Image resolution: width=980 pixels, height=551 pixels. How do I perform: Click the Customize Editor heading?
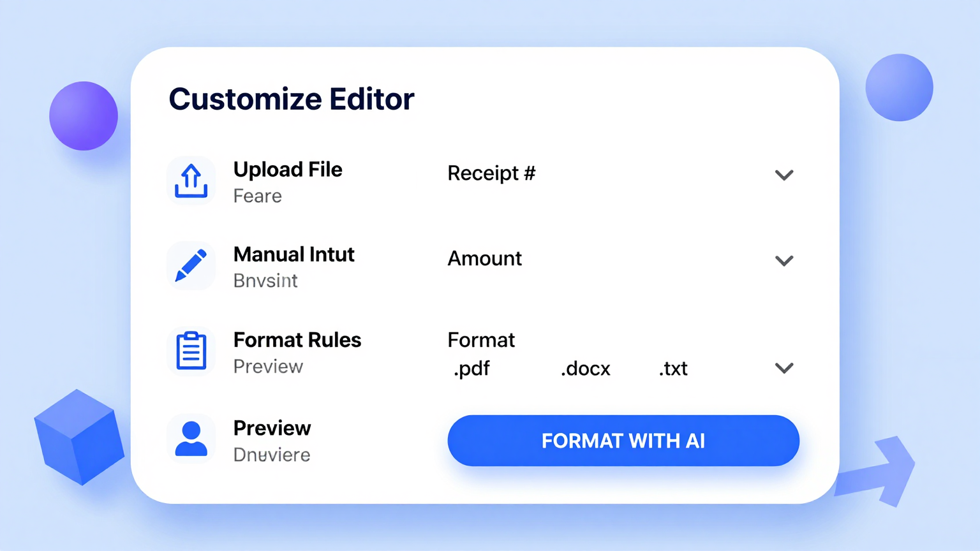(x=292, y=99)
